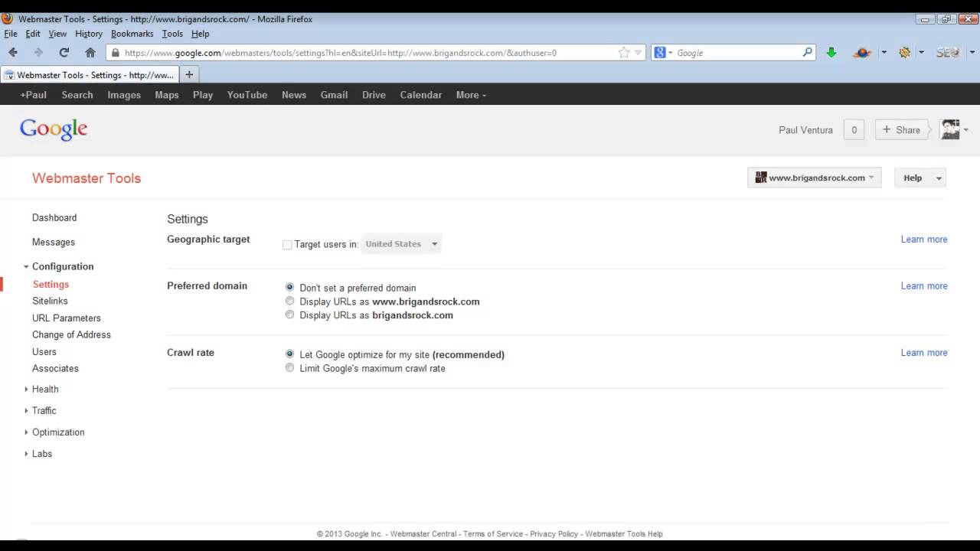Viewport: 980px width, 551px height.
Task: Enable the Target users in checkbox
Action: 287,245
